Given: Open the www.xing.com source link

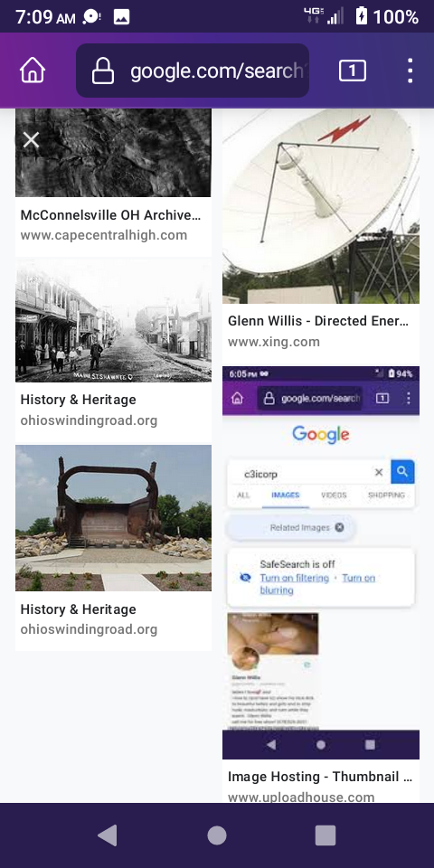Looking at the screenshot, I should click(273, 342).
